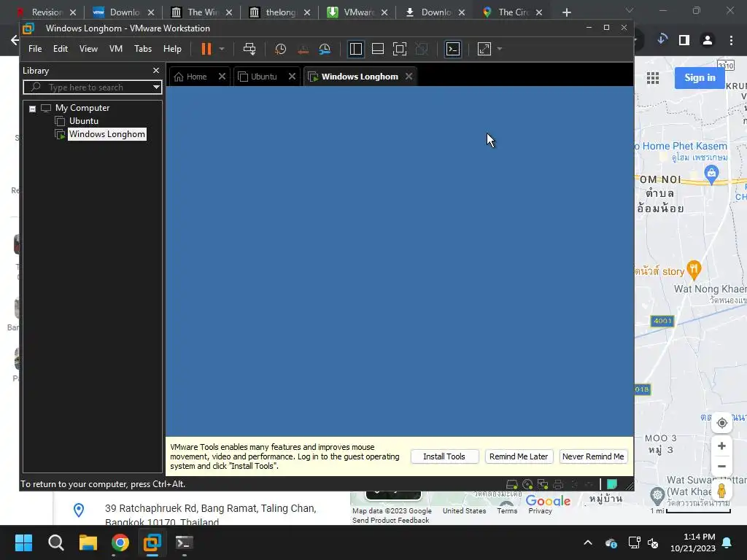The image size is (747, 560).
Task: Open the power options dropdown next to the pause button
Action: 222,49
